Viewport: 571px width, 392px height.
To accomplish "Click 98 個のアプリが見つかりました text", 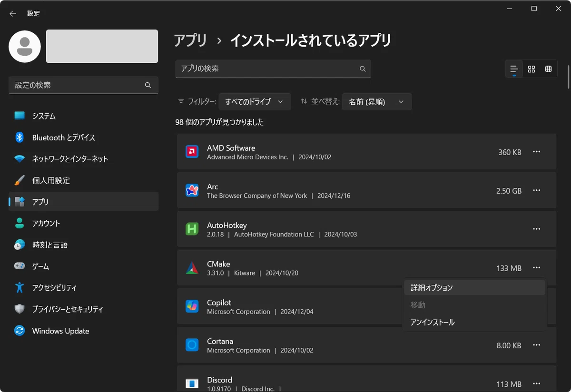I will 219,122.
